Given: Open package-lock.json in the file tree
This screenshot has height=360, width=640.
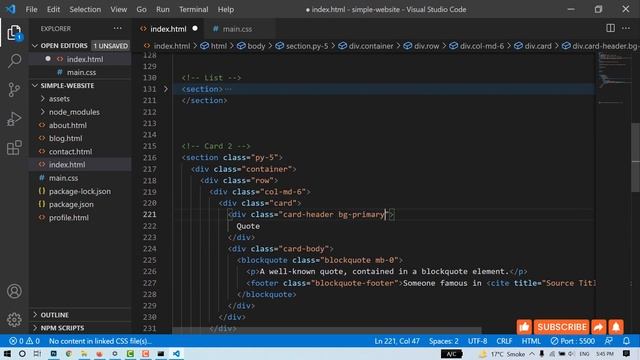Looking at the screenshot, I should 80,191.
